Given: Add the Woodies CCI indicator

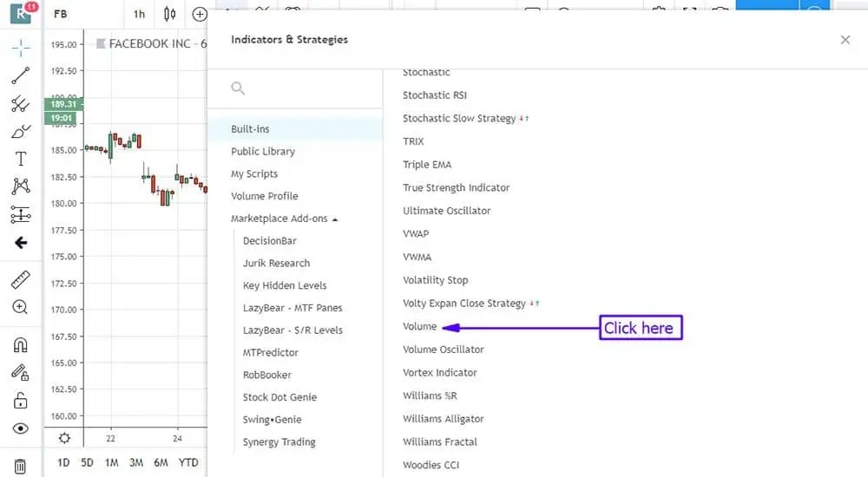Looking at the screenshot, I should [x=431, y=466].
